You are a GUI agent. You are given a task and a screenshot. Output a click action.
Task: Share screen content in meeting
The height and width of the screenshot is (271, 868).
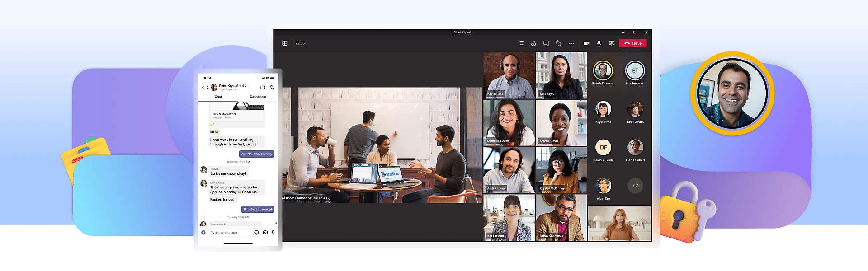pos(612,43)
